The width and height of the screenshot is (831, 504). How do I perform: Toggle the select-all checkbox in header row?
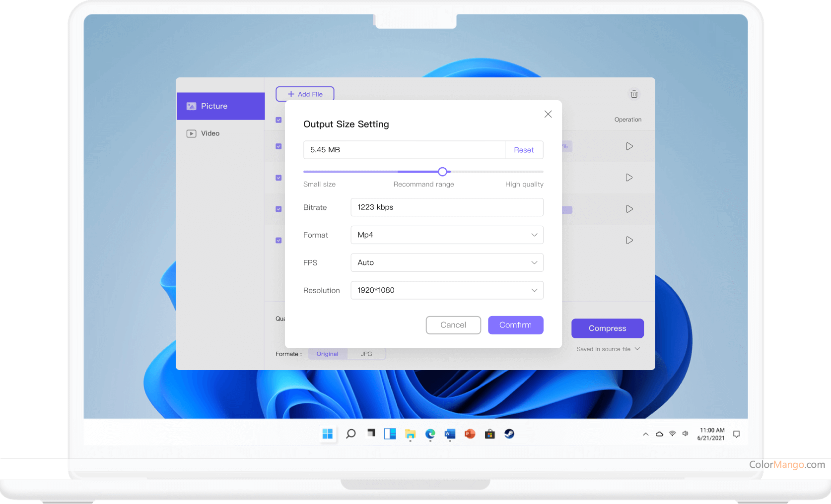[278, 120]
